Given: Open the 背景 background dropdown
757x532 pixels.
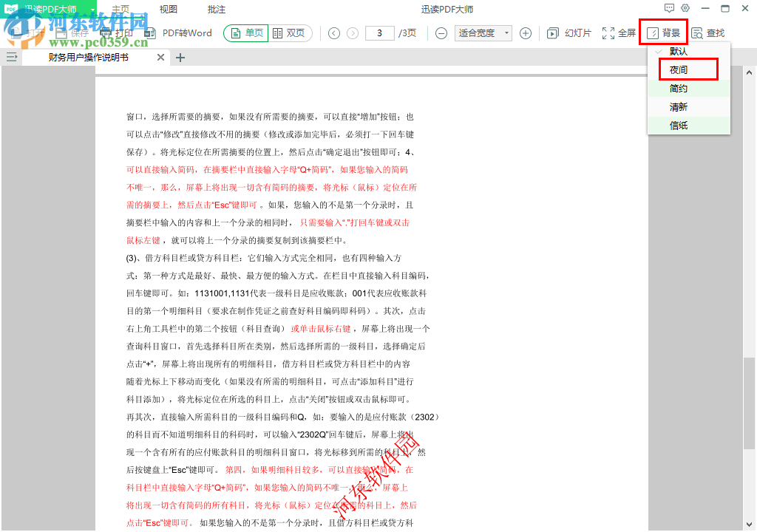Looking at the screenshot, I should point(663,33).
